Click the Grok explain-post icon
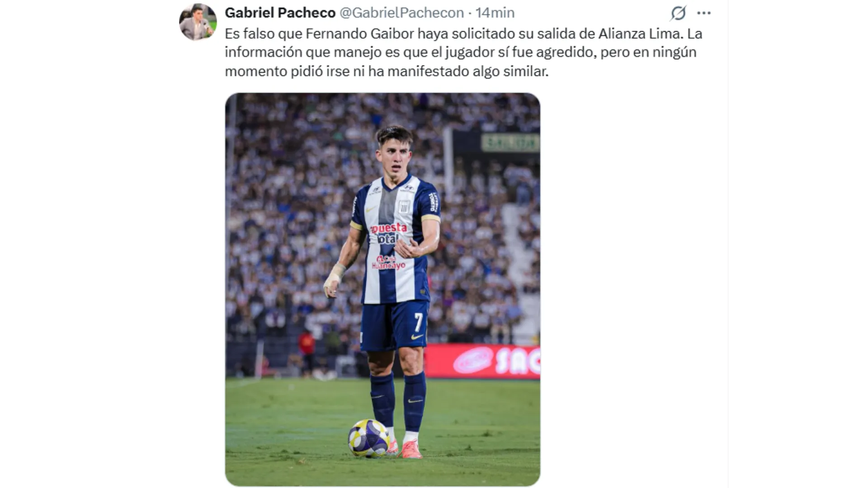This screenshot has width=868, height=488. [x=678, y=13]
